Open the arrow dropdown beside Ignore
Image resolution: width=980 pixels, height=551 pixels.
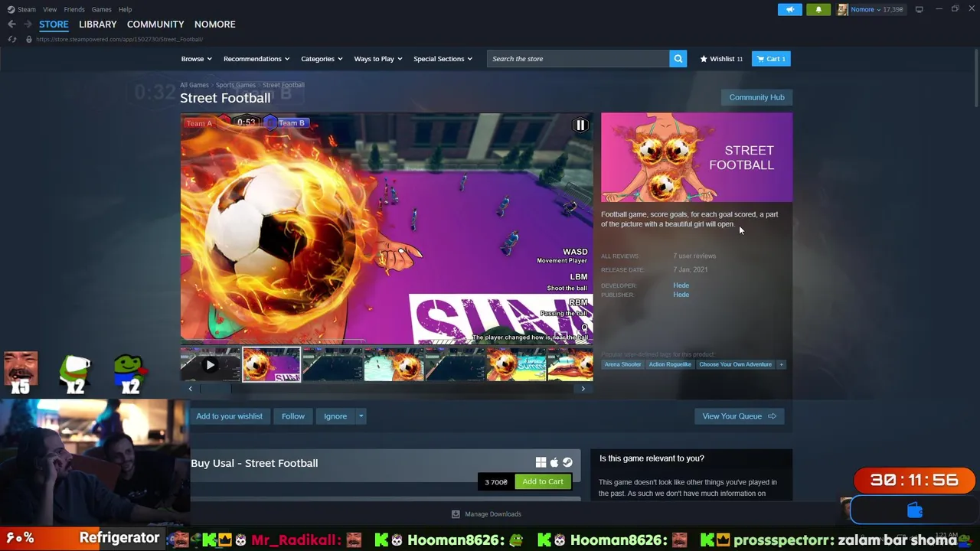click(x=361, y=416)
